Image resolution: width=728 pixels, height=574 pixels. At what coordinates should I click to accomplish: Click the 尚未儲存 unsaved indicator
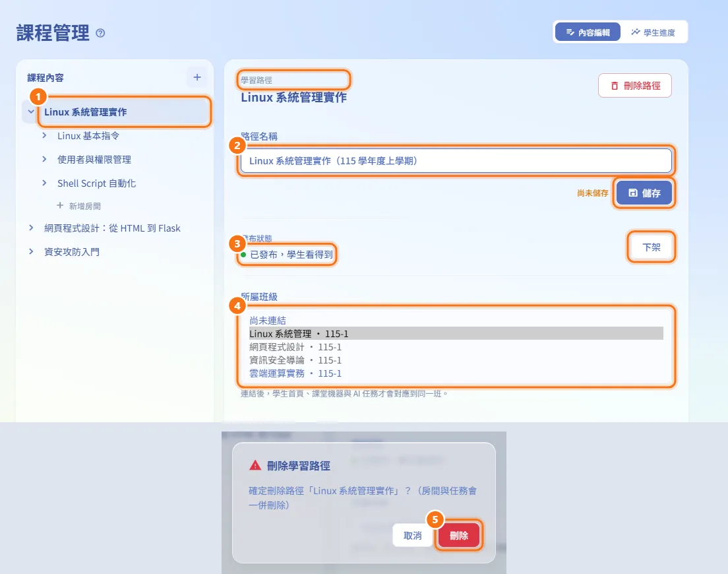click(x=592, y=193)
